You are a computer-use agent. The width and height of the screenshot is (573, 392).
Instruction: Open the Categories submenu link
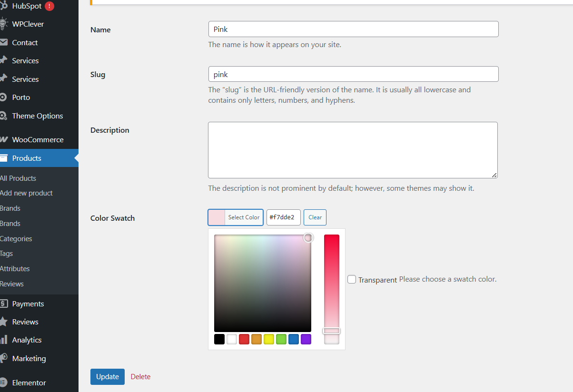(x=16, y=238)
